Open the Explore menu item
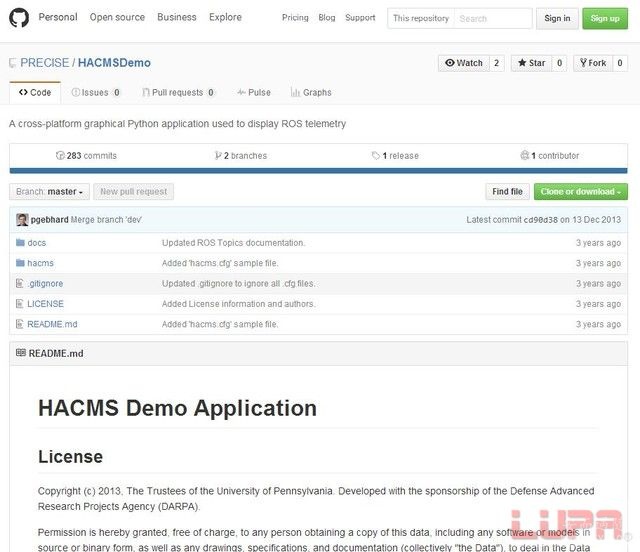 (225, 17)
